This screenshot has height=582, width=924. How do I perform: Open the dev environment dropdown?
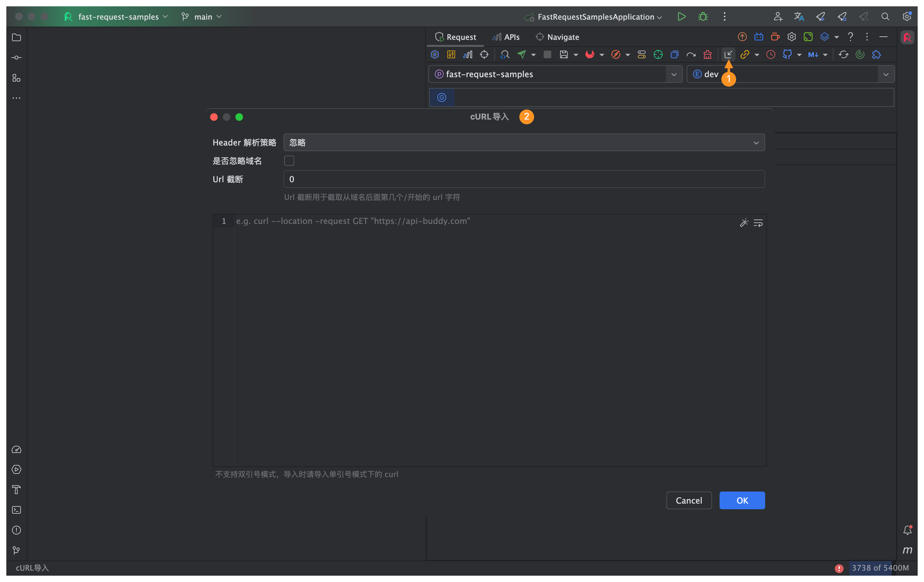pyautogui.click(x=886, y=74)
